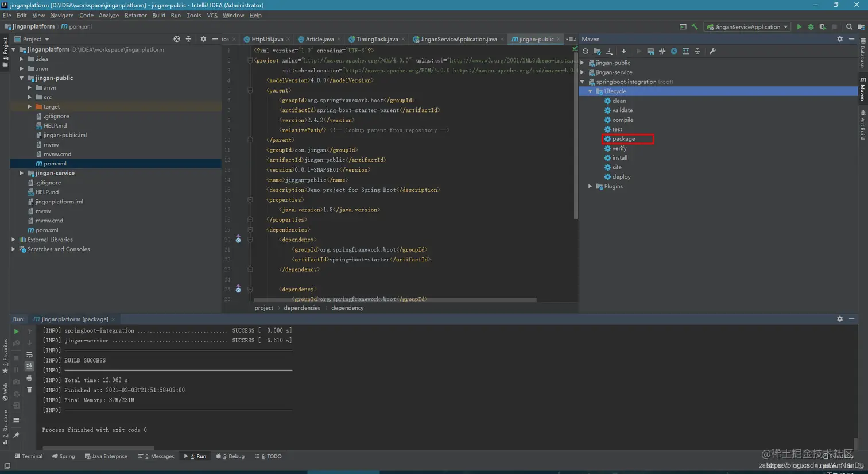This screenshot has width=868, height=474.
Task: Rerun the build with green play icon
Action: click(16, 332)
